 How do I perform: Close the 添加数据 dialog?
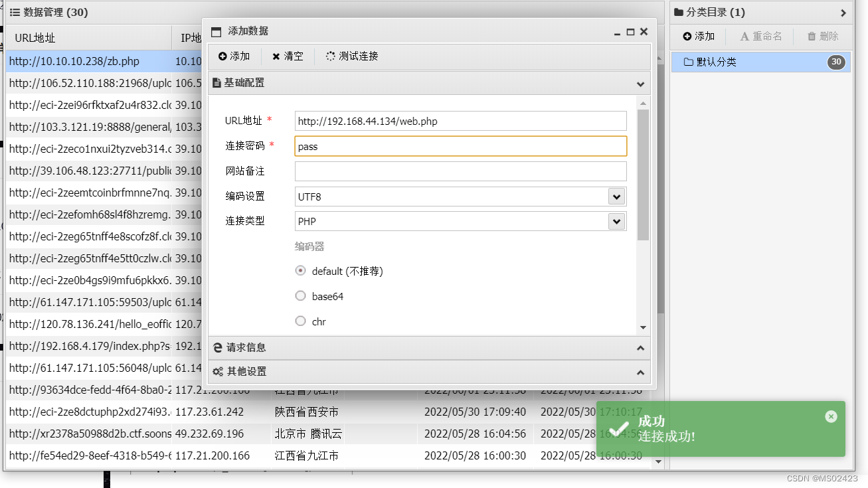pos(644,31)
